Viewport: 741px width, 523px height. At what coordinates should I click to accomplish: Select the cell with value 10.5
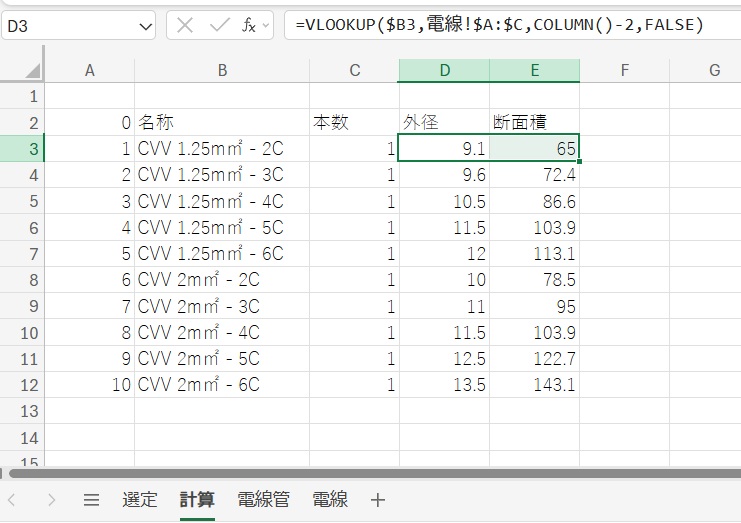pos(444,201)
